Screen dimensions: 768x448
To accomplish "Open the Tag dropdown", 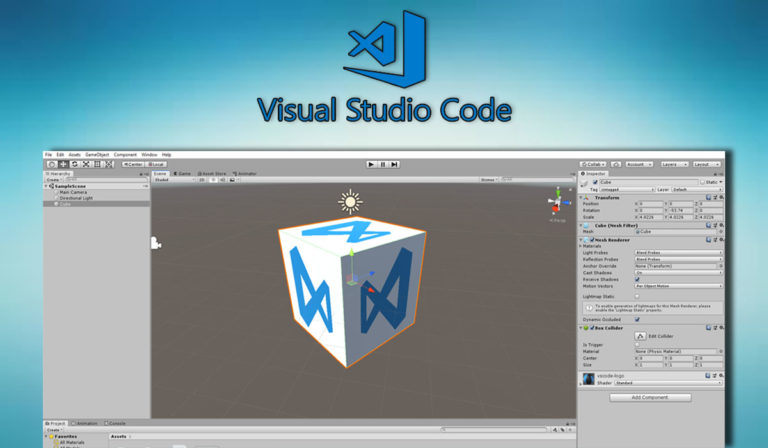I will tap(627, 189).
